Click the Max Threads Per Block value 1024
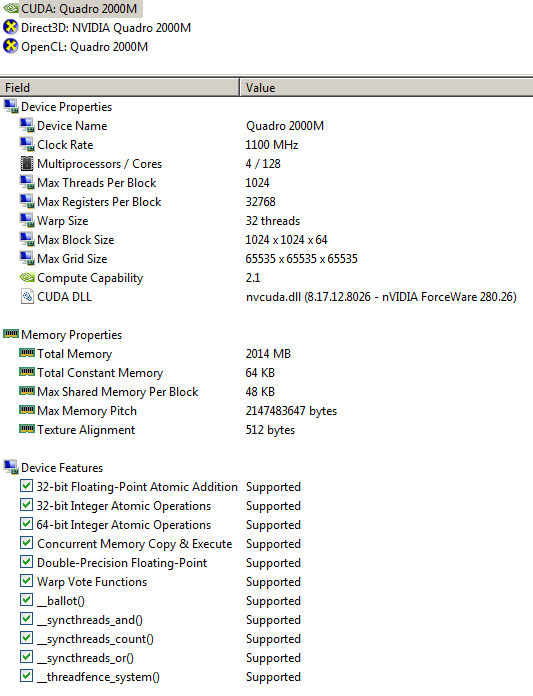This screenshot has width=533, height=696. click(257, 183)
